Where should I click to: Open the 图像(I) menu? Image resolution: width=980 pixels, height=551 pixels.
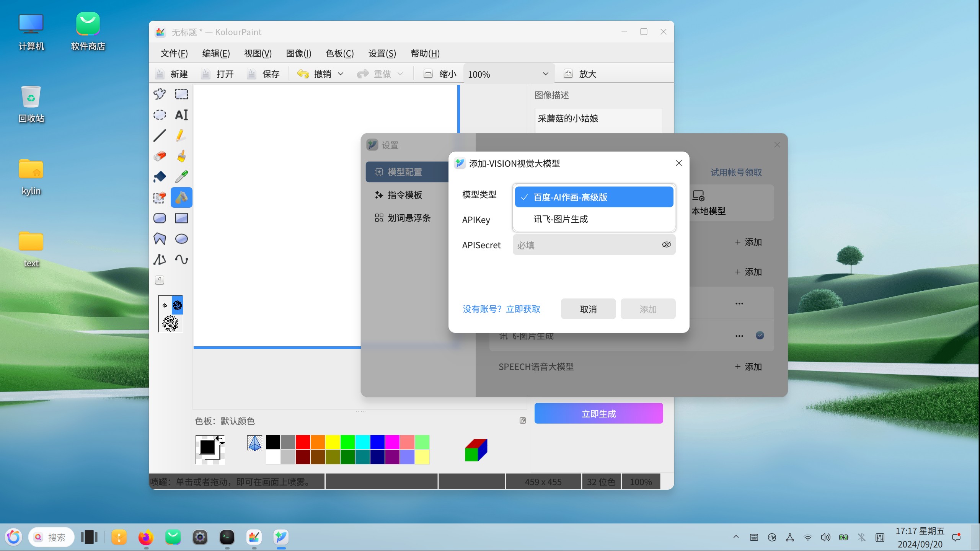pos(299,53)
